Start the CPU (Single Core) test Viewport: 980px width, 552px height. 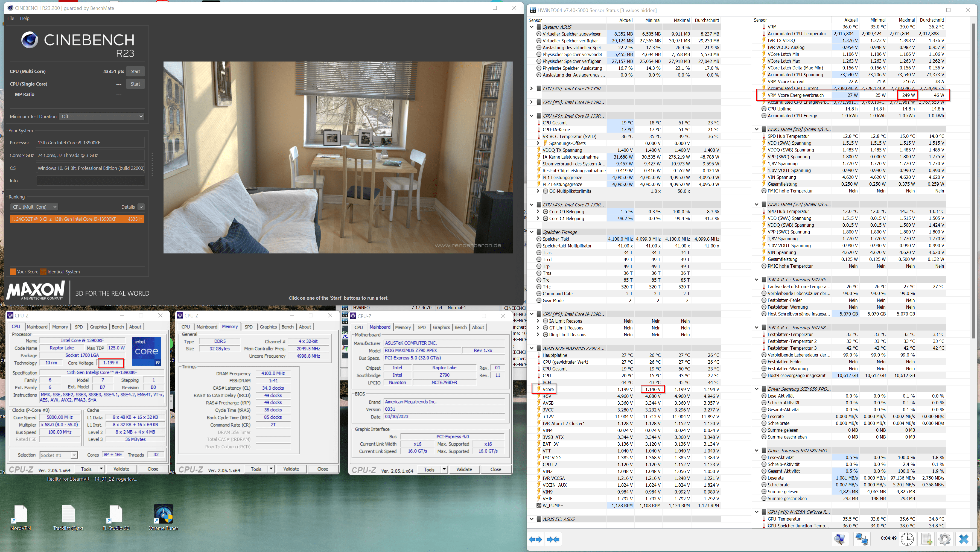135,84
